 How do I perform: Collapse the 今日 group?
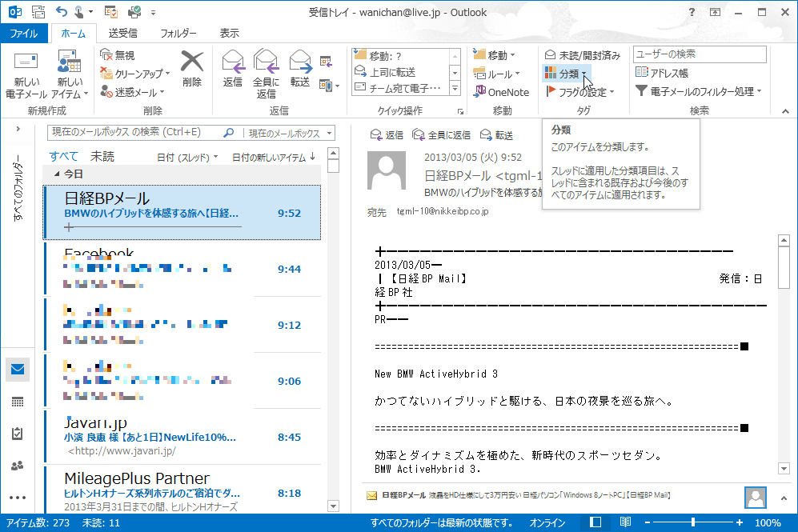(57, 174)
